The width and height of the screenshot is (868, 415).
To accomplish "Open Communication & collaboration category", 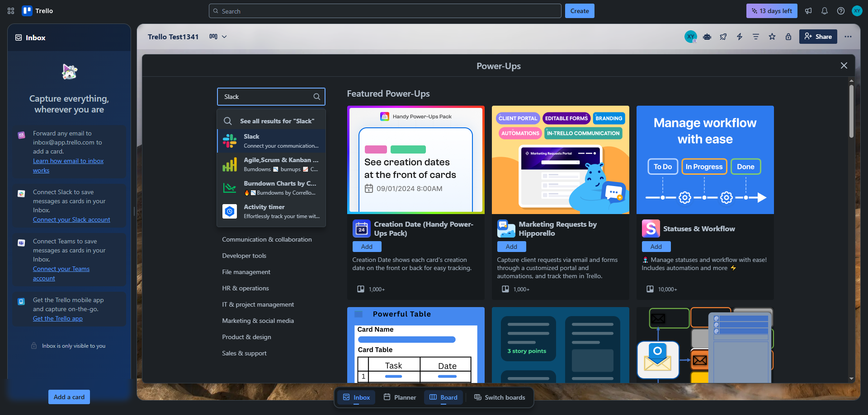I will pyautogui.click(x=267, y=239).
